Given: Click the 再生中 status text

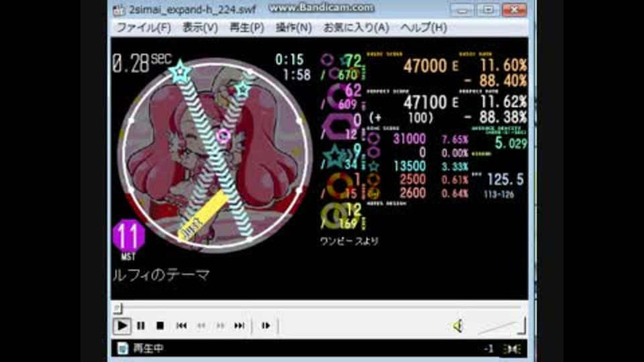Looking at the screenshot, I should (148, 349).
